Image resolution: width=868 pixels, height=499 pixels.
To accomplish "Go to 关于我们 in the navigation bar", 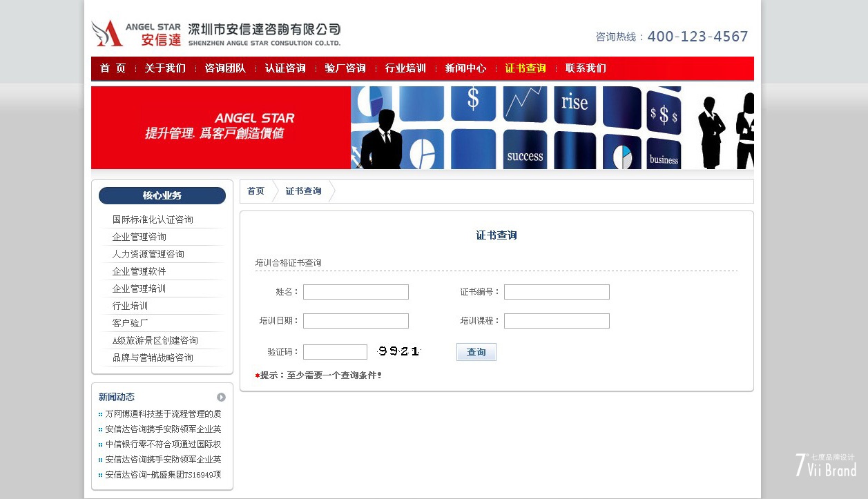I will pyautogui.click(x=165, y=68).
